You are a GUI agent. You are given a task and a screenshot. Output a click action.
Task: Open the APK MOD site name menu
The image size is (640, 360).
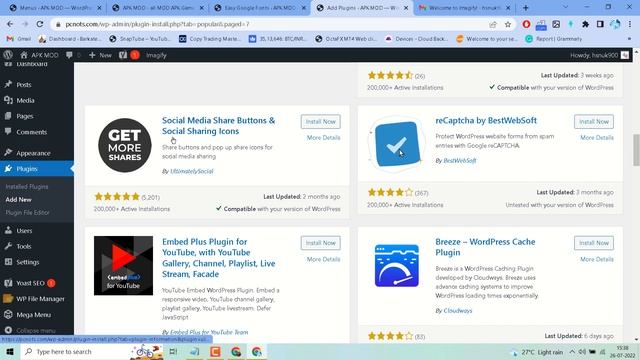[39, 55]
